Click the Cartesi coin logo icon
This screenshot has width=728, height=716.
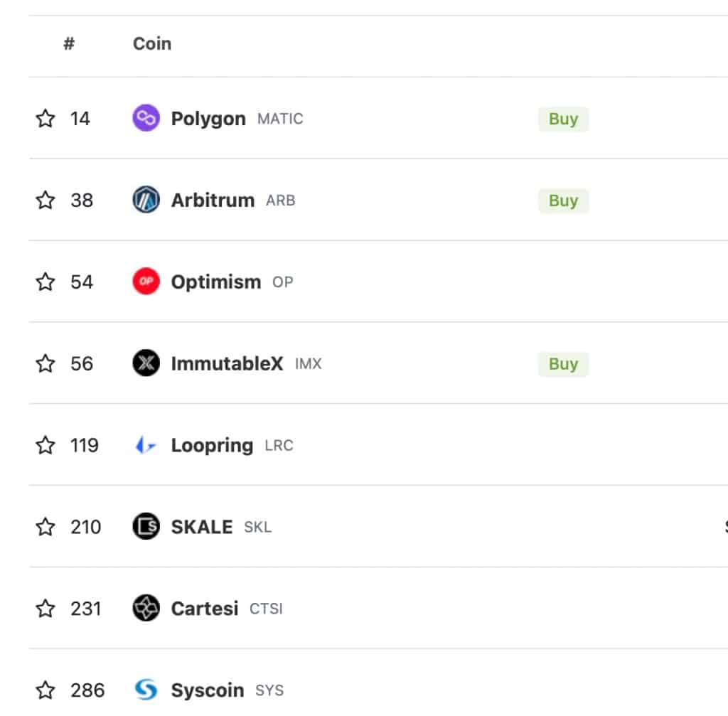(146, 609)
